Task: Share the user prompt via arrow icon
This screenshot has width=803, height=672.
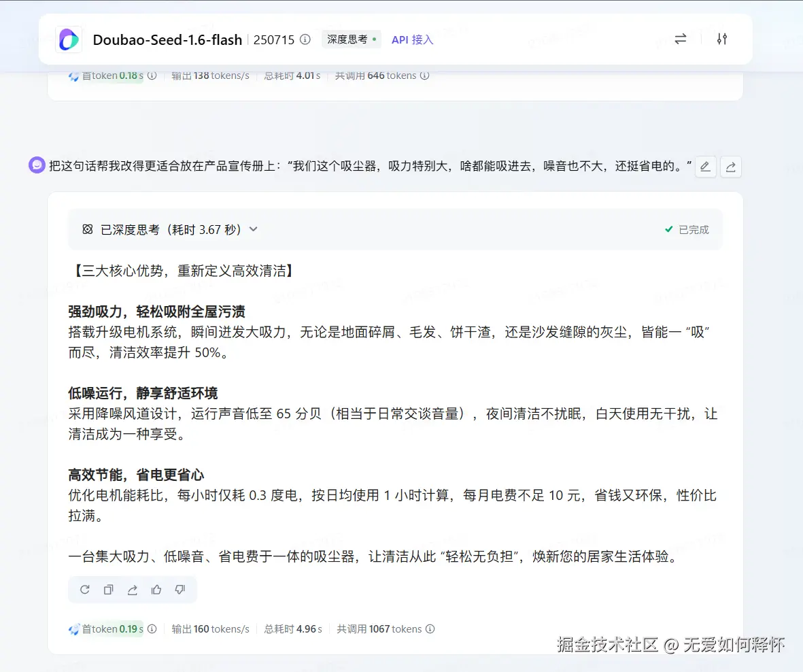Action: 731,167
